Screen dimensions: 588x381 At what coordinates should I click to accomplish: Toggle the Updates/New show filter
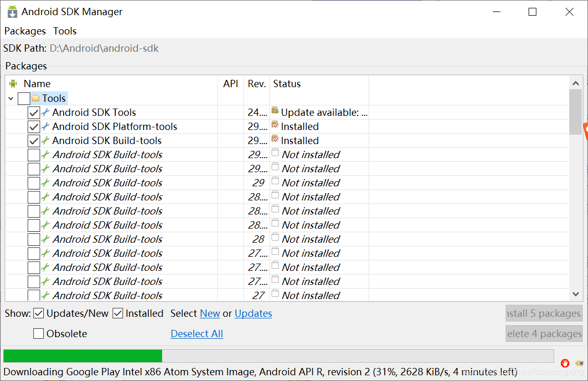pyautogui.click(x=39, y=313)
